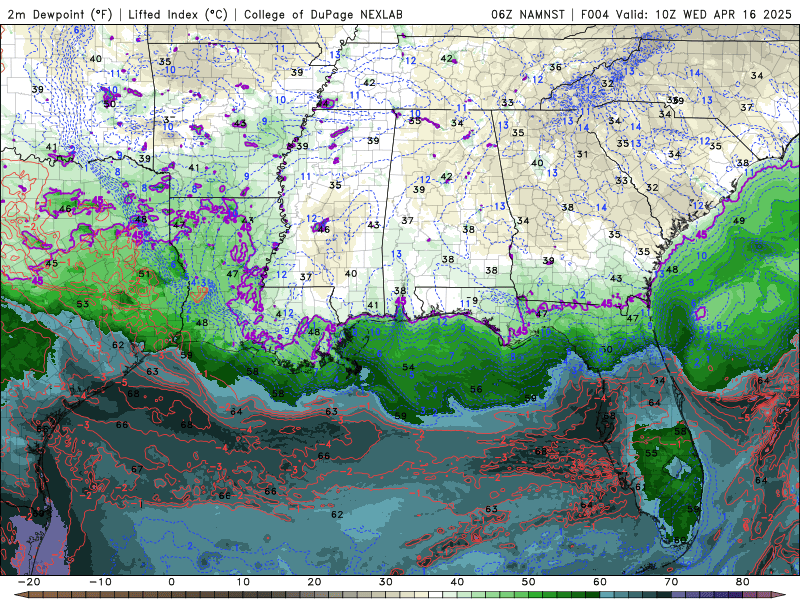The image size is (800, 600).
Task: Click the 50 label on the color scale
Action: point(529,582)
